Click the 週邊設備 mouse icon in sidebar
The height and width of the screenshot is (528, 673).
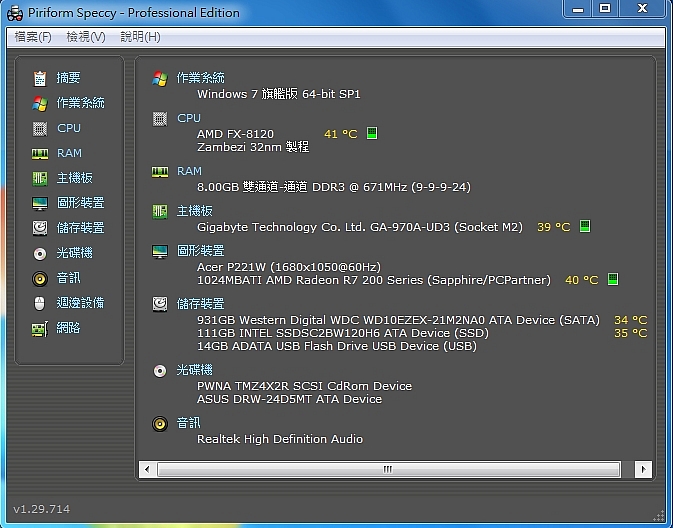(x=39, y=303)
